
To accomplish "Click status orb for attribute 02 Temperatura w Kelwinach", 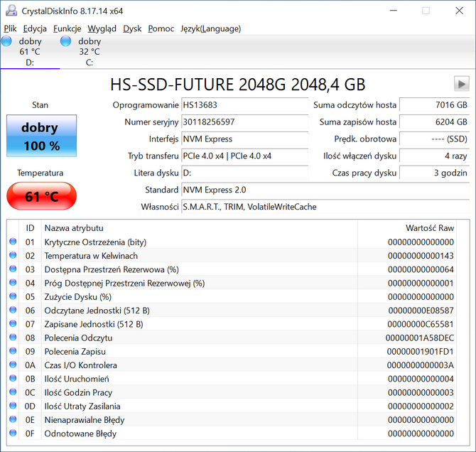I will [x=13, y=255].
